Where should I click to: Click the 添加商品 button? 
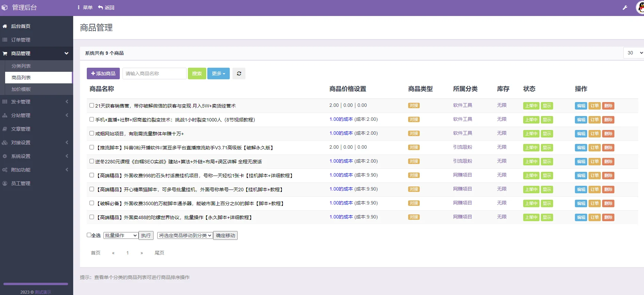103,73
